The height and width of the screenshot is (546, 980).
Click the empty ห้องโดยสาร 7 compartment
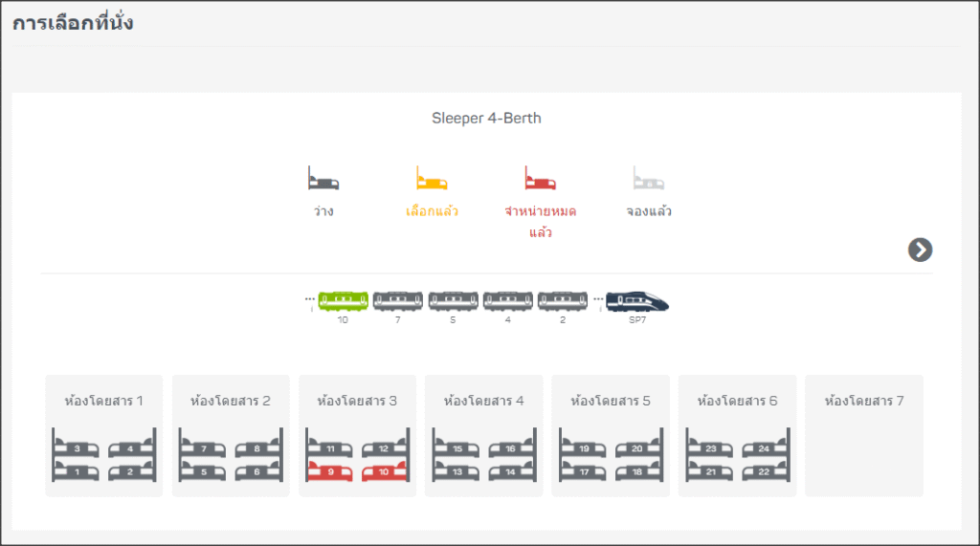[863, 435]
